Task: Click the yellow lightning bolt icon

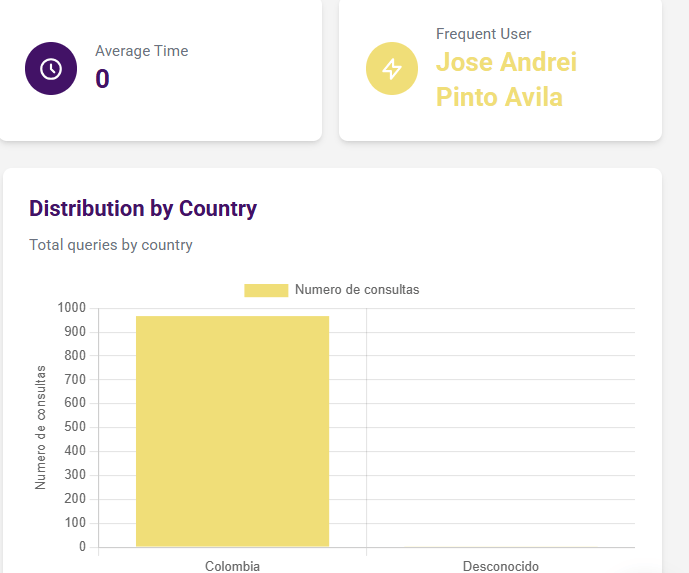Action: pyautogui.click(x=392, y=69)
